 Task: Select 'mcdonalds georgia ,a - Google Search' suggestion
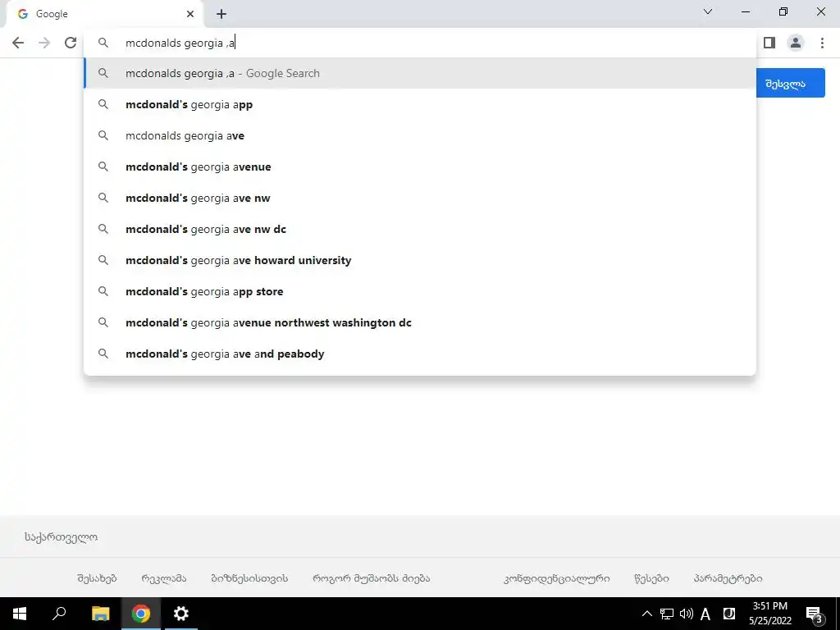pyautogui.click(x=420, y=73)
